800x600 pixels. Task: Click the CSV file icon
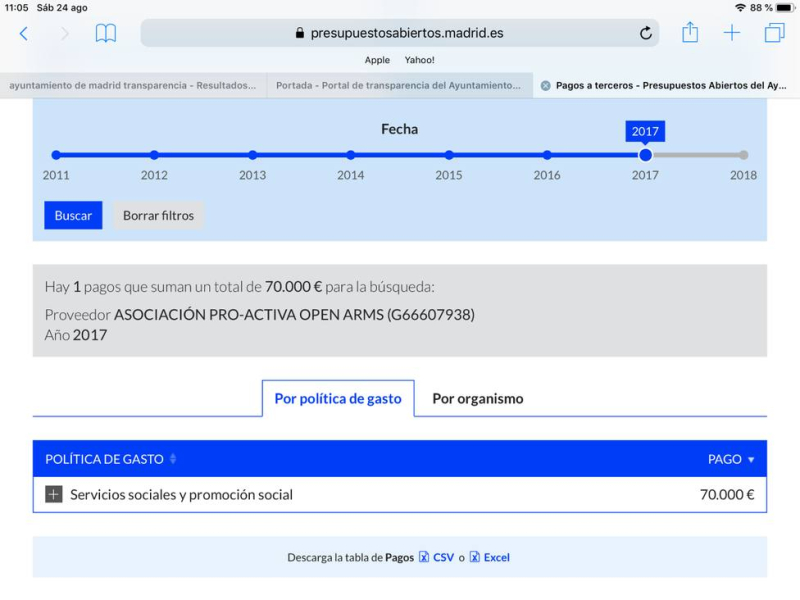[x=424, y=557]
